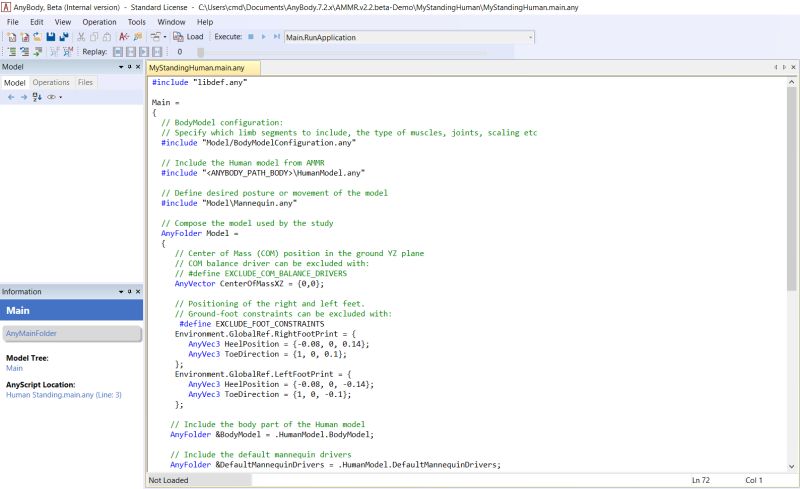Image resolution: width=800 pixels, height=489 pixels.
Task: Open the View menu
Action: (x=63, y=22)
